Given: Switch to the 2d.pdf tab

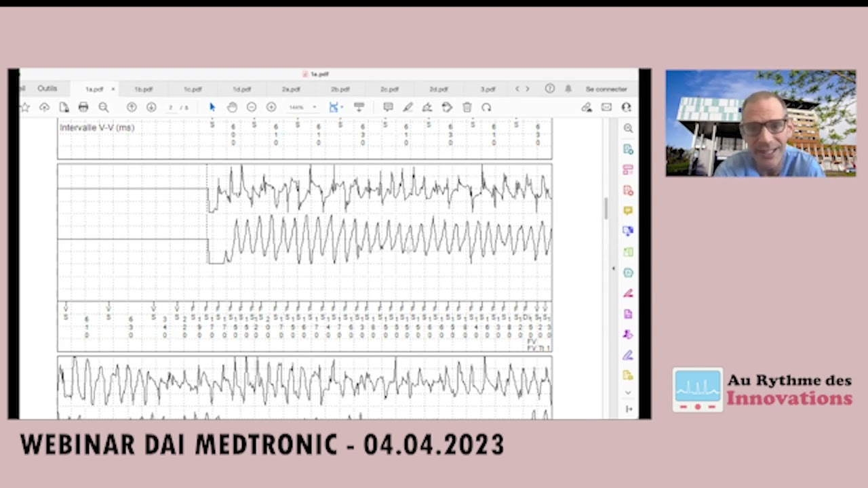Looking at the screenshot, I should click(x=439, y=89).
